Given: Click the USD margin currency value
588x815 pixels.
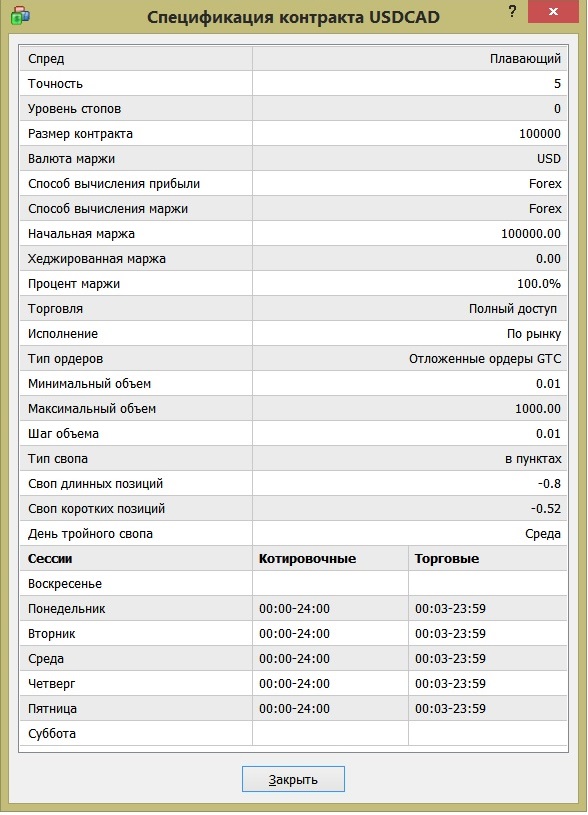Looking at the screenshot, I should pyautogui.click(x=548, y=159).
